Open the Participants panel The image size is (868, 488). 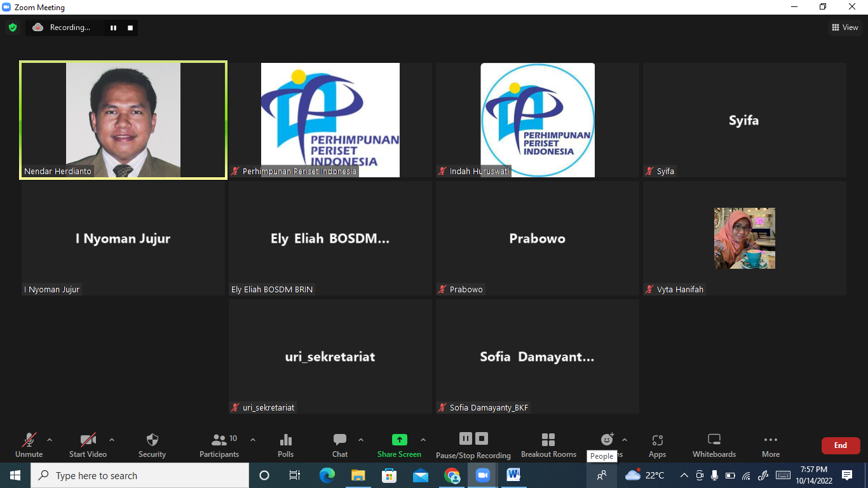tap(219, 445)
